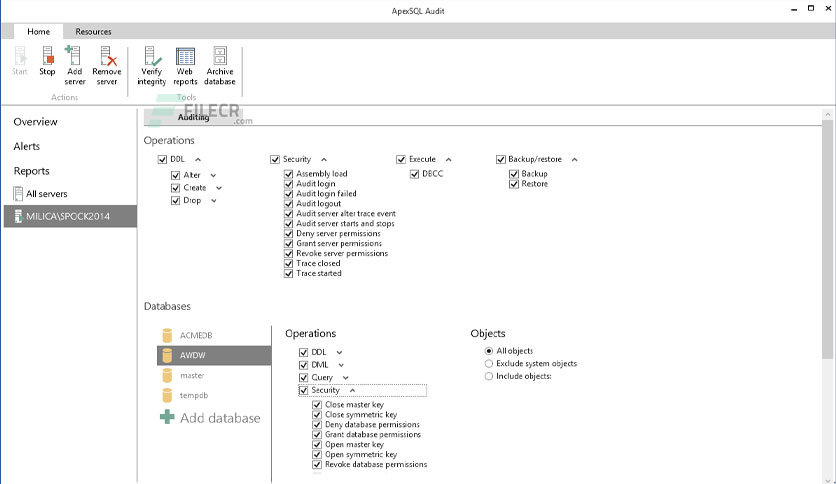Toggle the server Security group checkbox
The image size is (836, 484).
click(275, 159)
